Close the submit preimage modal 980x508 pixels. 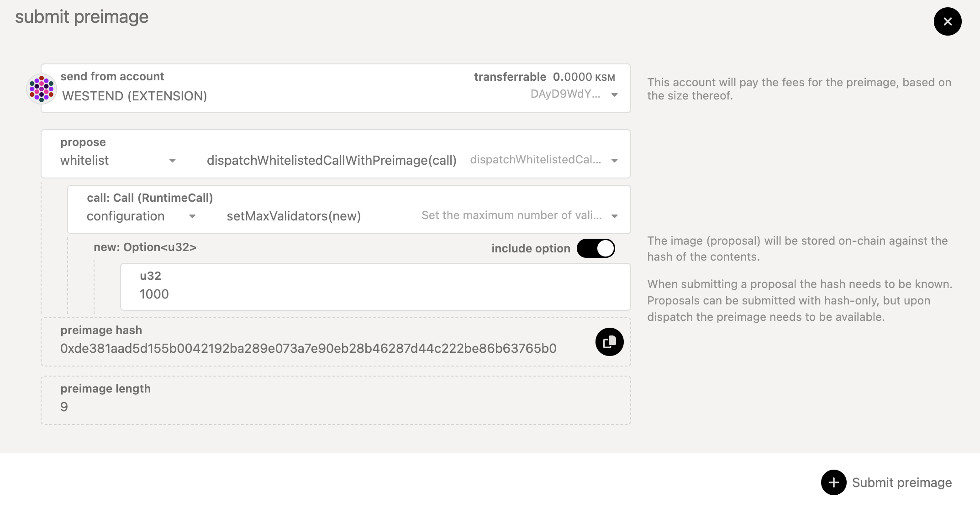click(947, 21)
